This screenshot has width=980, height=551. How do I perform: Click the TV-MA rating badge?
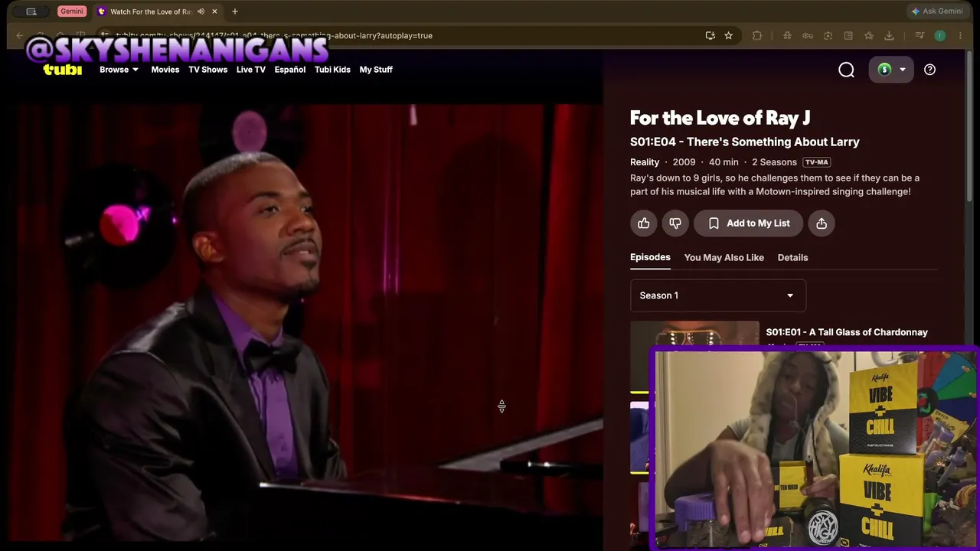(817, 162)
